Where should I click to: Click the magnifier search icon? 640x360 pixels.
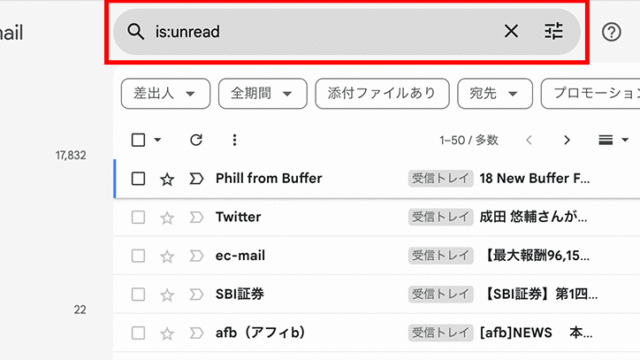pos(136,31)
